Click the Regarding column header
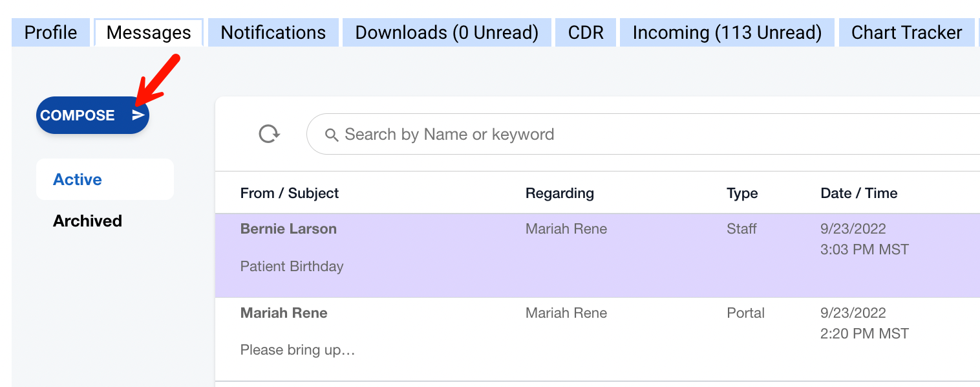This screenshot has width=980, height=387. (559, 193)
